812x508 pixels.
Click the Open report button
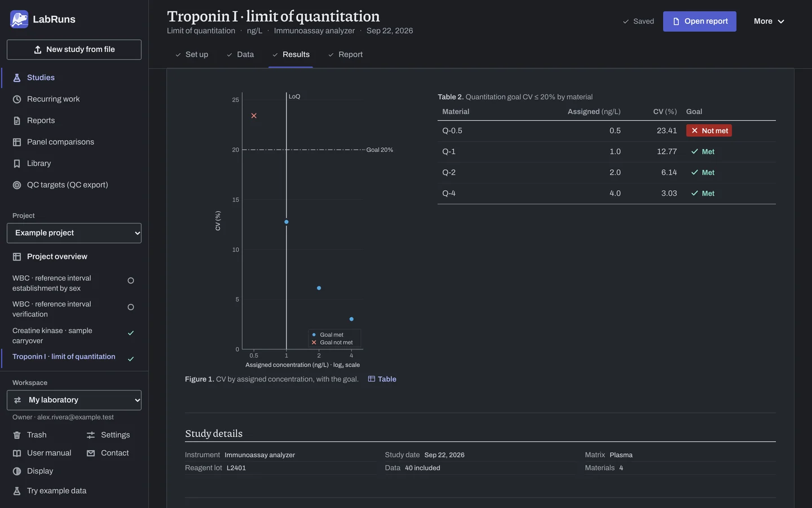tap(700, 21)
